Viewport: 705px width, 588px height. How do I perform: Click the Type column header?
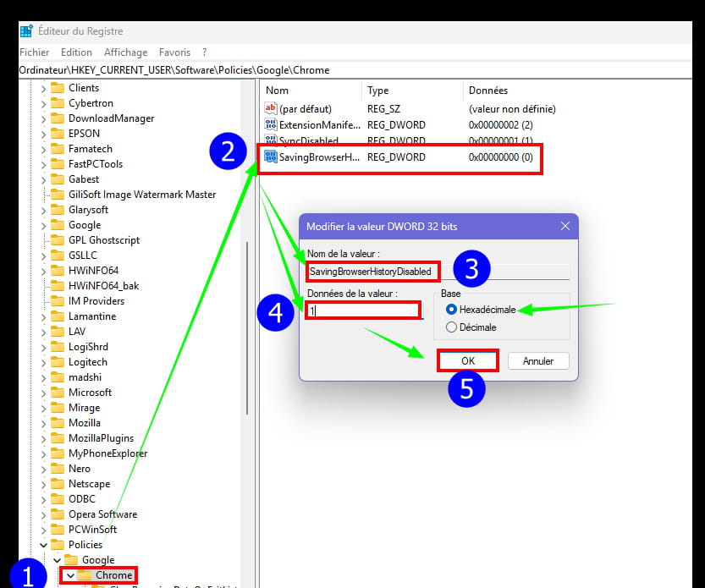377,91
